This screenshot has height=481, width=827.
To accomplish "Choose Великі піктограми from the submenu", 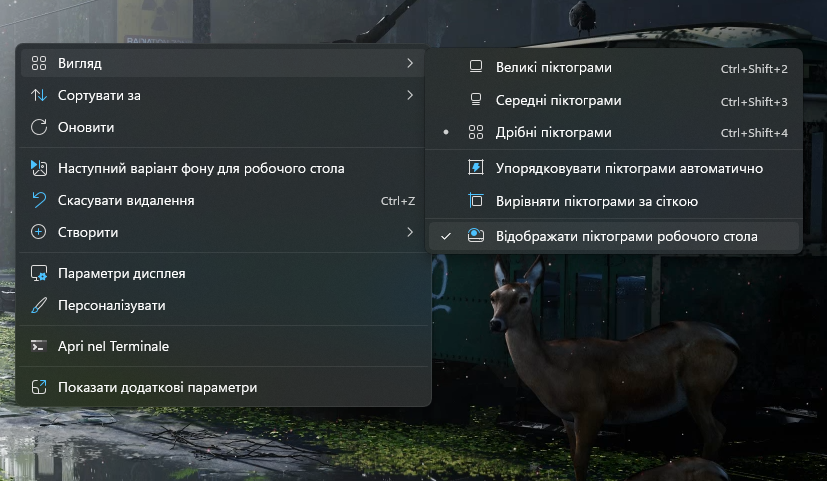I will 553,68.
